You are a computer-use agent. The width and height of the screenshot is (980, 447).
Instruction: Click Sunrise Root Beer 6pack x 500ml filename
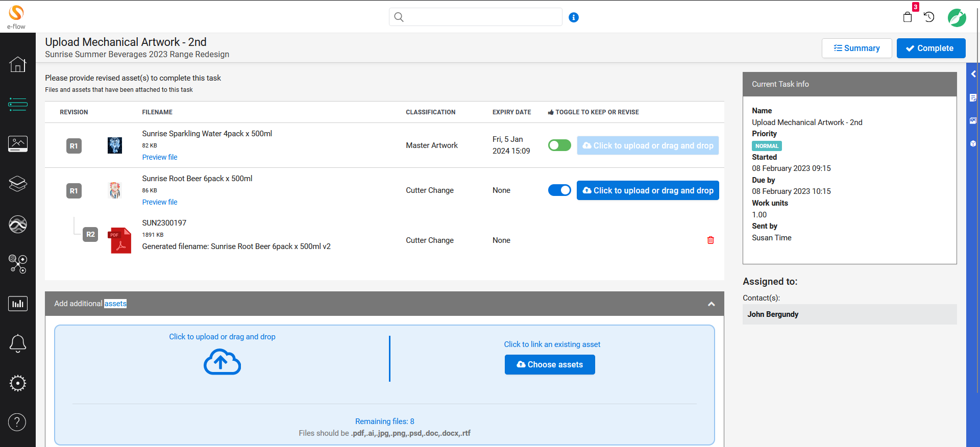[x=197, y=179]
